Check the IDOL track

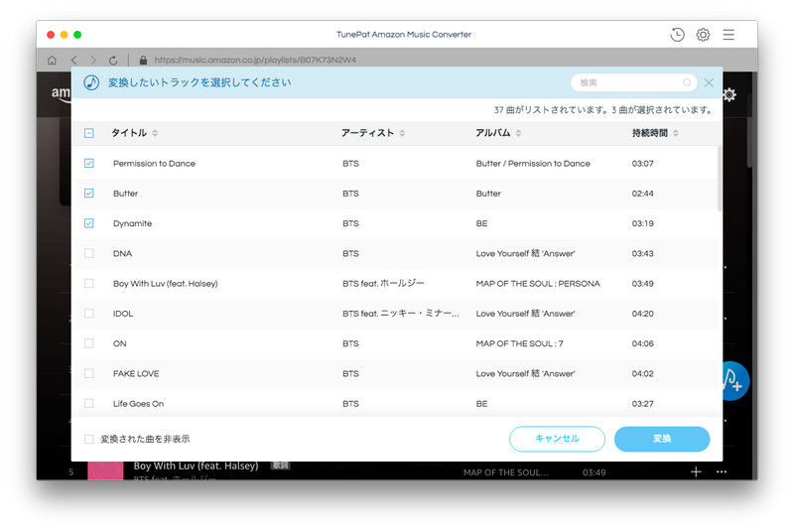pos(89,314)
